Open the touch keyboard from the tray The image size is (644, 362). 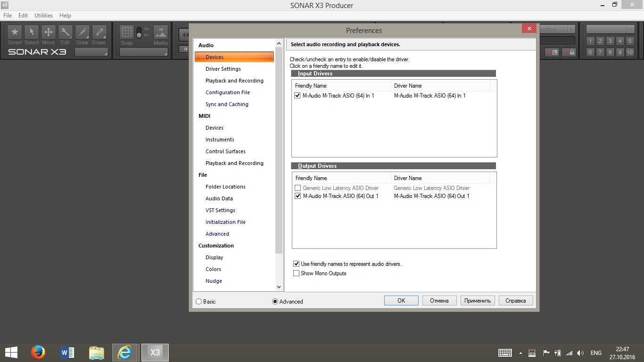pos(505,353)
